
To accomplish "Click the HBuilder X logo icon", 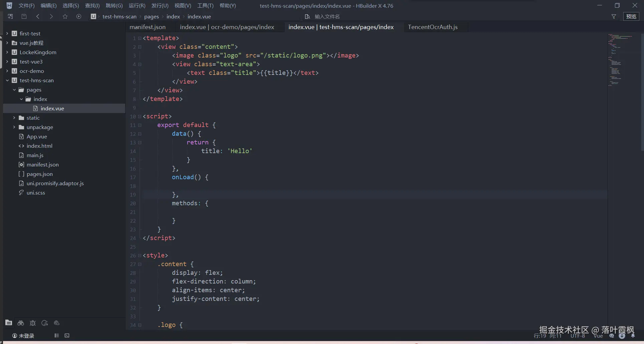I will point(9,6).
